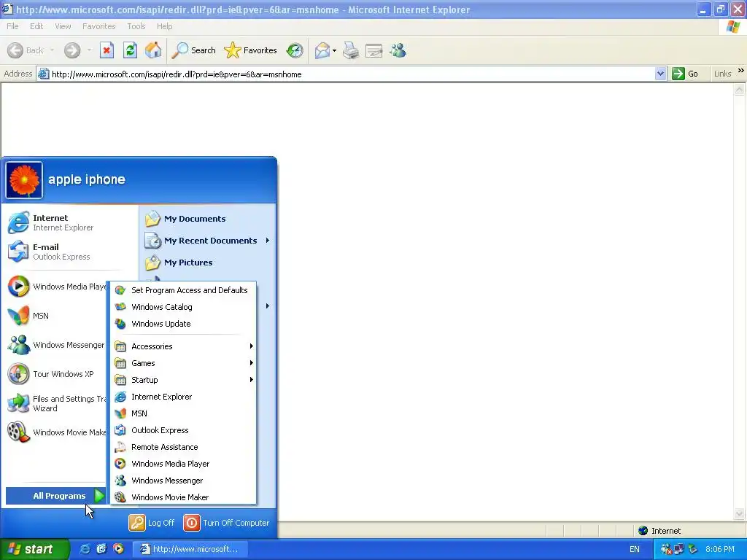Expand the Games submenu
The height and width of the screenshot is (560, 747).
[183, 363]
